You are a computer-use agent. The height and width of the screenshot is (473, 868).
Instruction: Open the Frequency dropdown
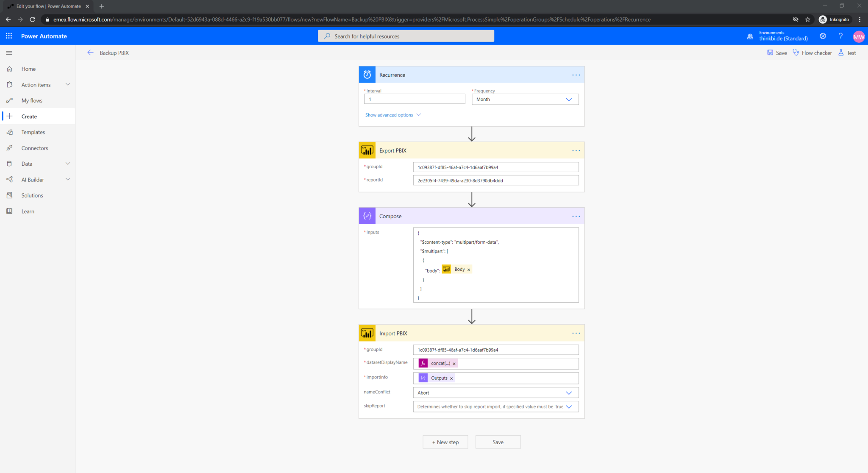point(569,99)
